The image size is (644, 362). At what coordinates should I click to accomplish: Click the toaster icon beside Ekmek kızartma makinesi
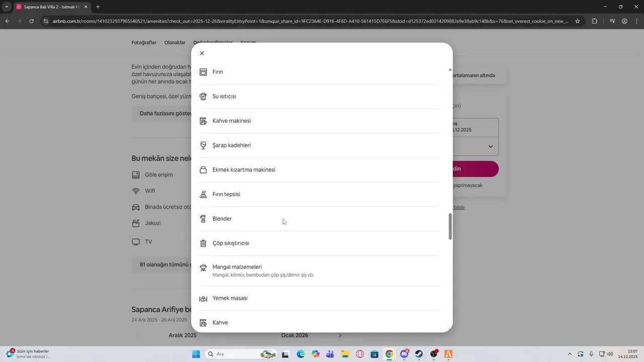(x=203, y=170)
